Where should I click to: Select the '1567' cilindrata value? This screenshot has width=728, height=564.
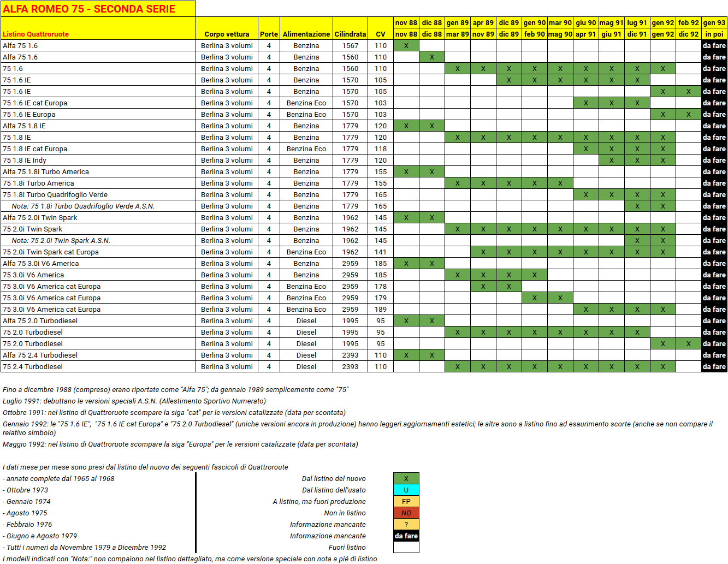pyautogui.click(x=350, y=45)
